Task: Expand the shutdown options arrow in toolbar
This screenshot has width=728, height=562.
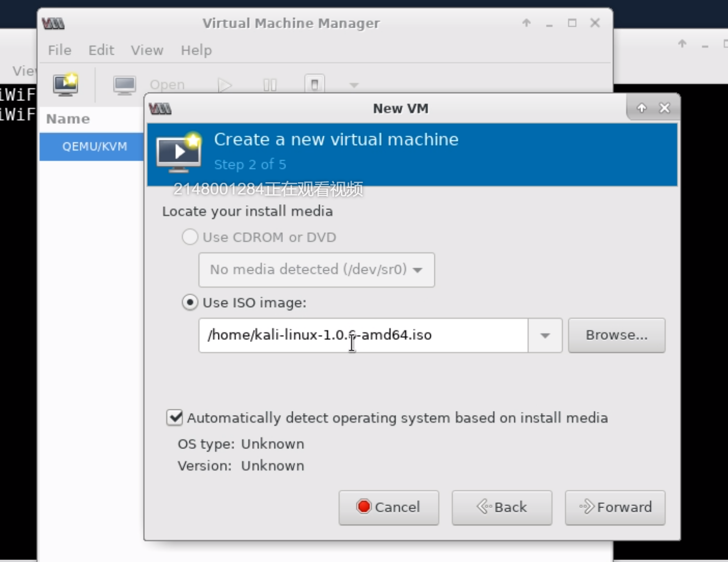Action: tap(354, 85)
